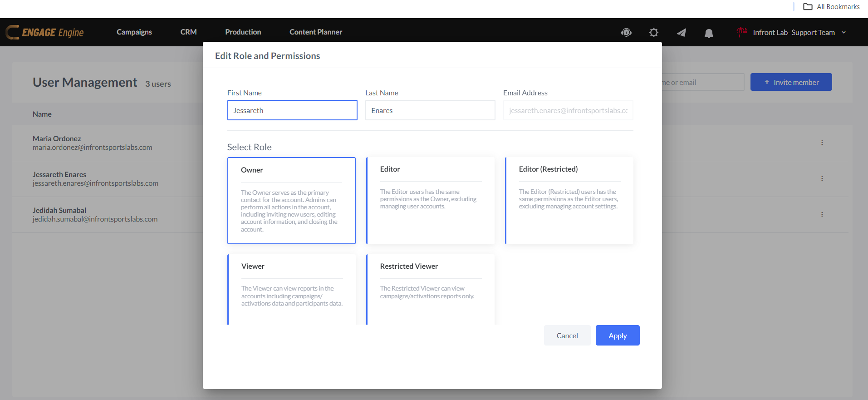Go to the Content Planner tab
The width and height of the screenshot is (868, 400).
tap(315, 32)
